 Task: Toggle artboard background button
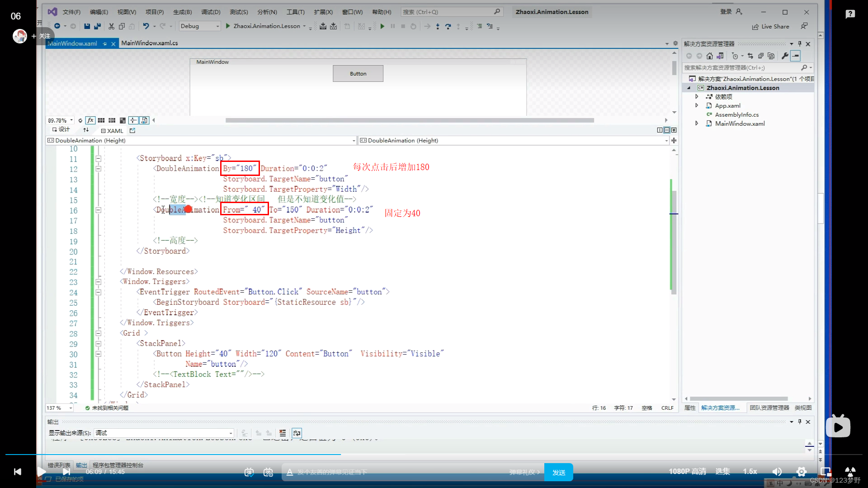tap(123, 120)
